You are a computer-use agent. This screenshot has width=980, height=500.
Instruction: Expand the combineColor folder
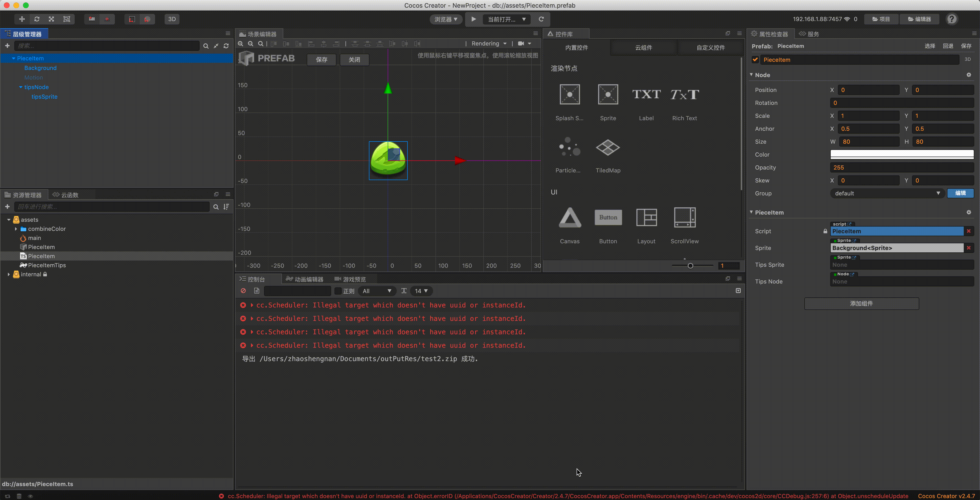[16, 229]
